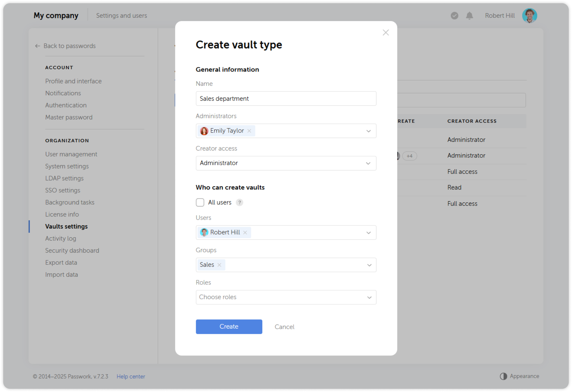Remove Robert Hill from the Users field
Image resolution: width=572 pixels, height=392 pixels.
pos(245,232)
